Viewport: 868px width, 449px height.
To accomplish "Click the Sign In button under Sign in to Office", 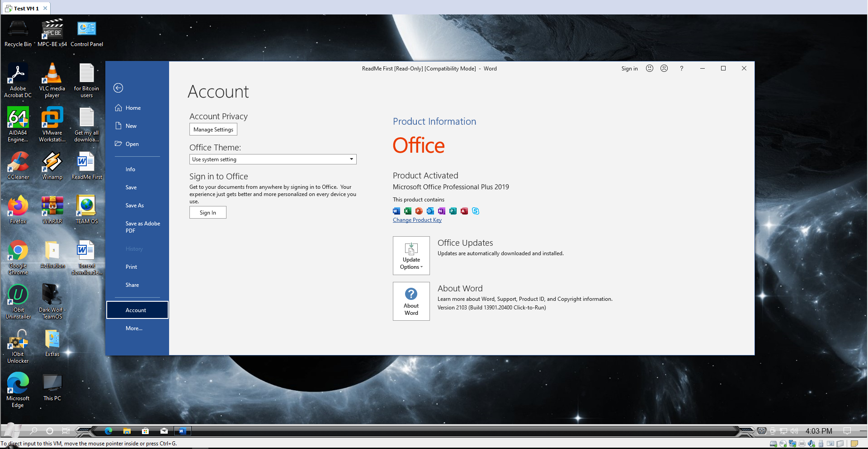I will click(208, 213).
